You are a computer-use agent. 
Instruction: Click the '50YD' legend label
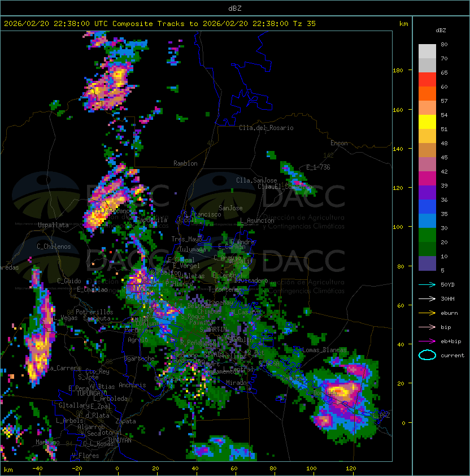447,284
